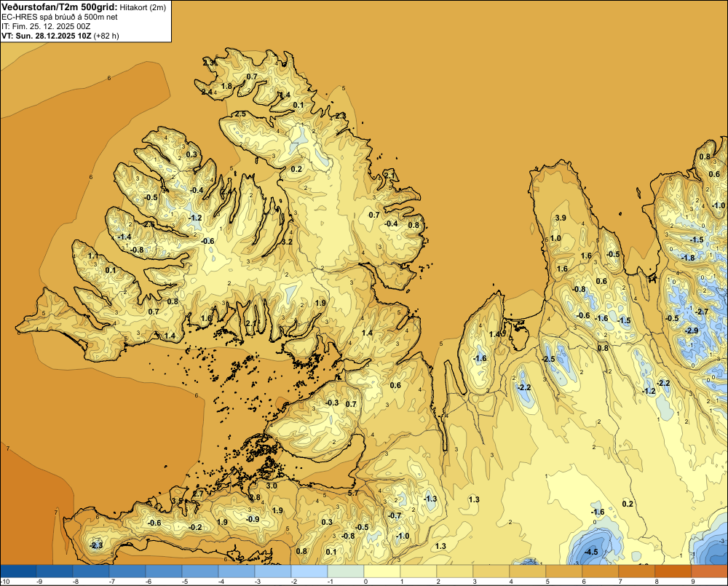
Task: Click the temperature value '-0.7'
Action: tap(394, 515)
